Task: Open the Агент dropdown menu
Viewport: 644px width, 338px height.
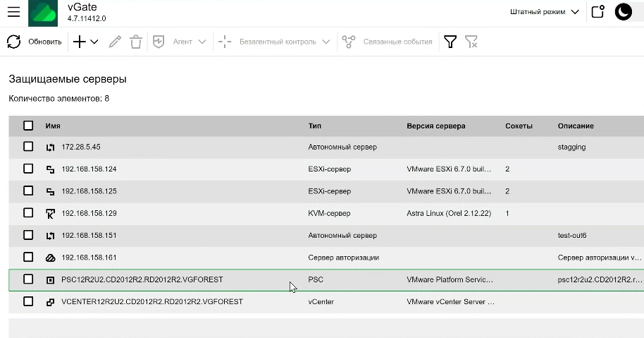Action: 190,42
